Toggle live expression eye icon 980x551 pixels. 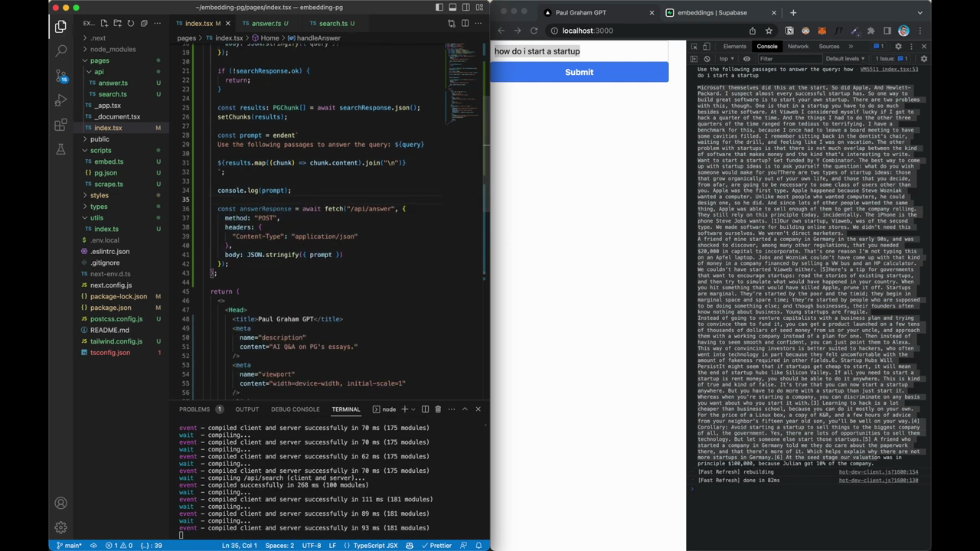tap(746, 59)
